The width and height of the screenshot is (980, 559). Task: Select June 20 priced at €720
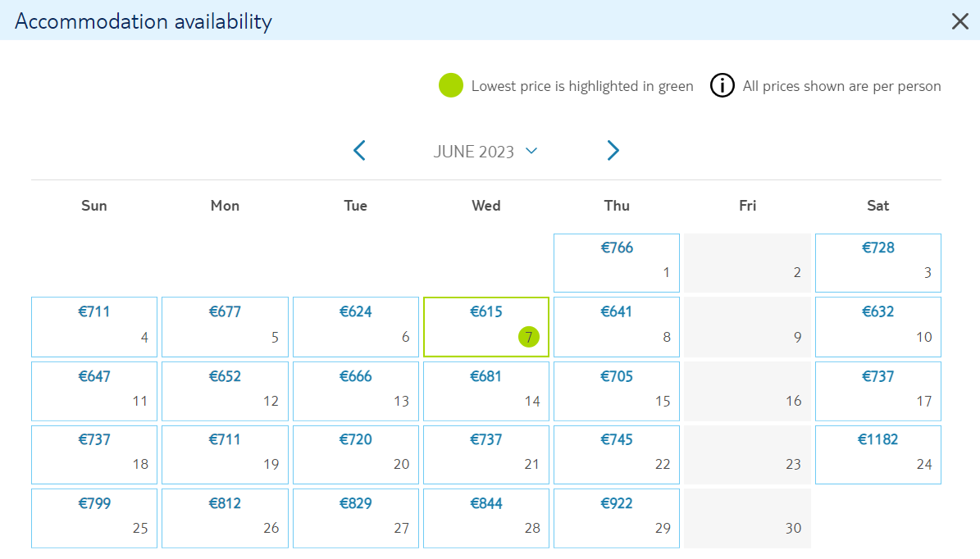coord(356,455)
